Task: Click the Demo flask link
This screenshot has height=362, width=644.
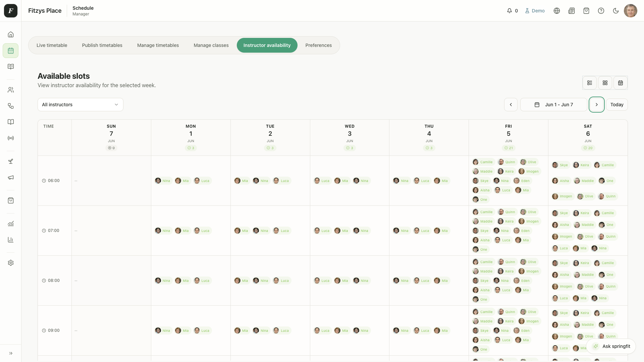Action: pyautogui.click(x=535, y=11)
